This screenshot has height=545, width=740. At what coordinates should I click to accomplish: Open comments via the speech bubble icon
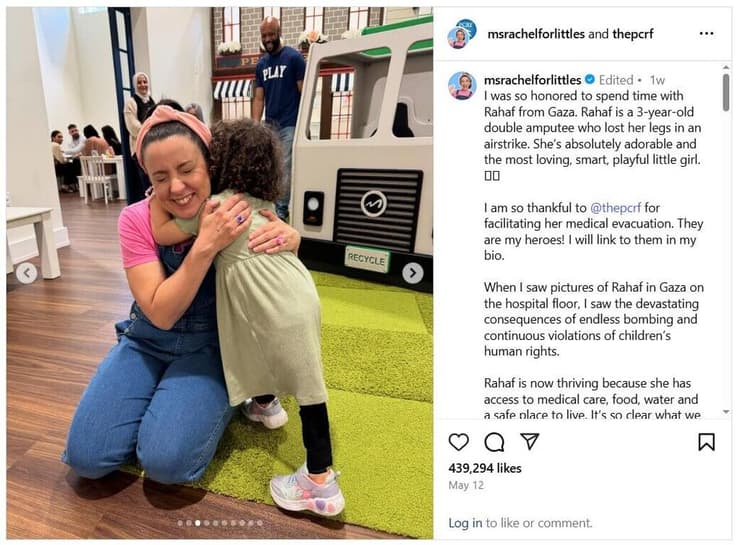click(494, 442)
